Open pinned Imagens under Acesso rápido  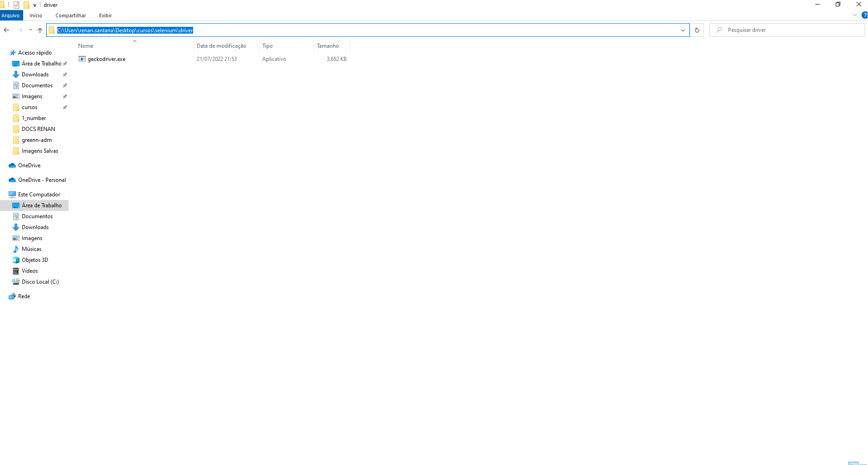[32, 96]
